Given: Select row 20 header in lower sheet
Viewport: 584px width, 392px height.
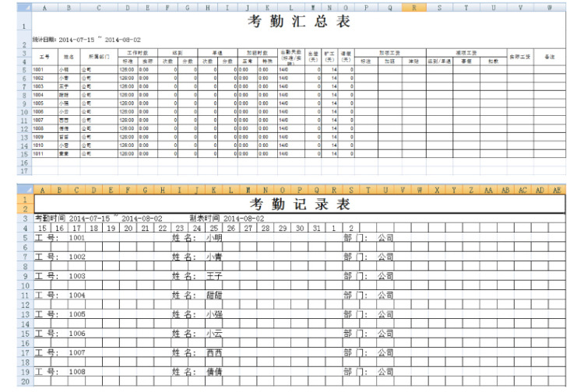Looking at the screenshot, I should tap(23, 382).
